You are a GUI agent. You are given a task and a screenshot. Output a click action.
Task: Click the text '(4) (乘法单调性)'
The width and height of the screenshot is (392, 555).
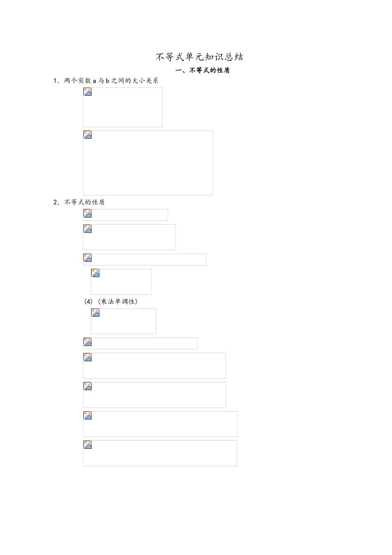coord(111,301)
